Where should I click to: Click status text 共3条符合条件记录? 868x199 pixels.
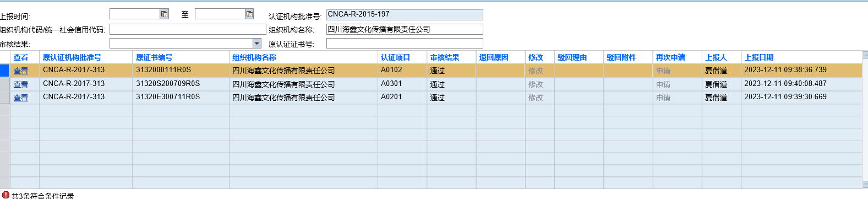pyautogui.click(x=42, y=195)
